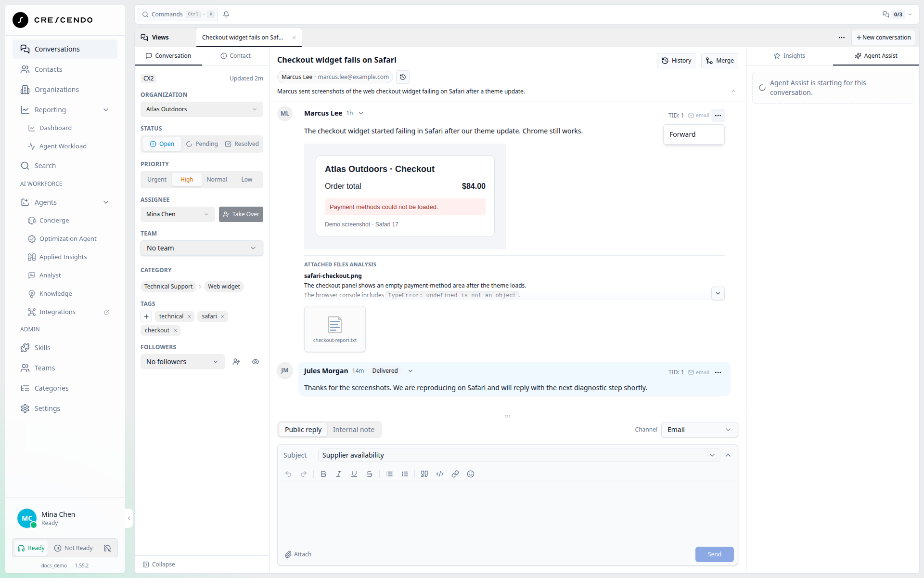Open the emoji picker
Viewport: 924px width, 578px height.
[471, 474]
